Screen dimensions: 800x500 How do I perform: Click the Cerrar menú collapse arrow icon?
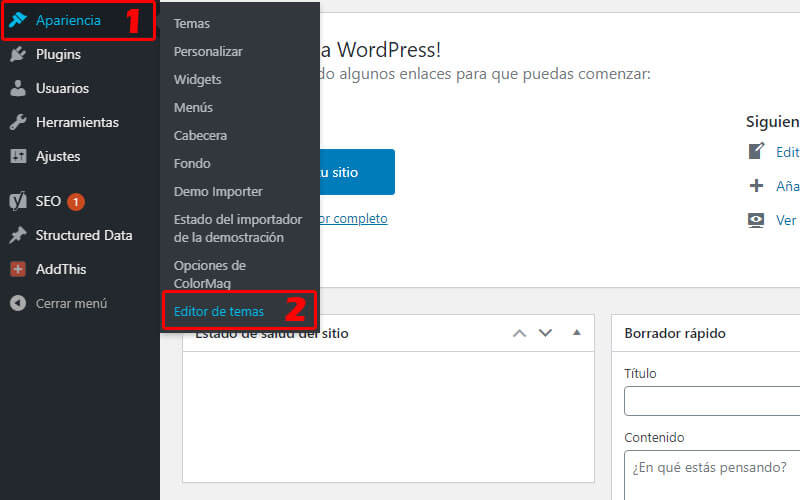tap(18, 303)
